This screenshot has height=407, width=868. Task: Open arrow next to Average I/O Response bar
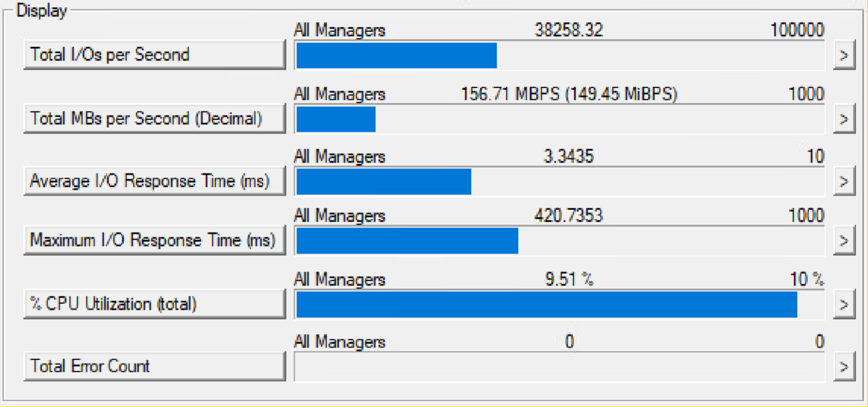tap(844, 182)
